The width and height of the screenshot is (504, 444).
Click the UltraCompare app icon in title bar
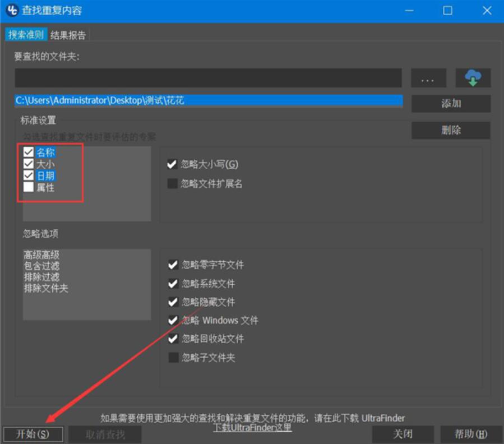pos(12,10)
